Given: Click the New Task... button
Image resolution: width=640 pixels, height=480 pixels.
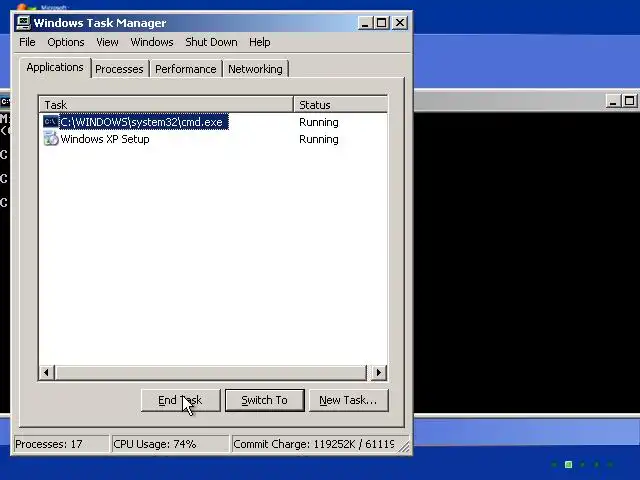Looking at the screenshot, I should (348, 400).
